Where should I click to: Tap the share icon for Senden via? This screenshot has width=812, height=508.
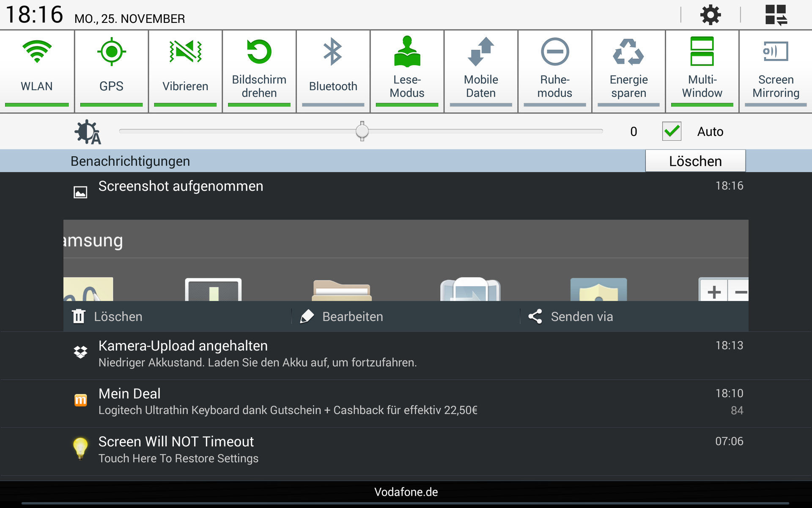click(x=535, y=316)
